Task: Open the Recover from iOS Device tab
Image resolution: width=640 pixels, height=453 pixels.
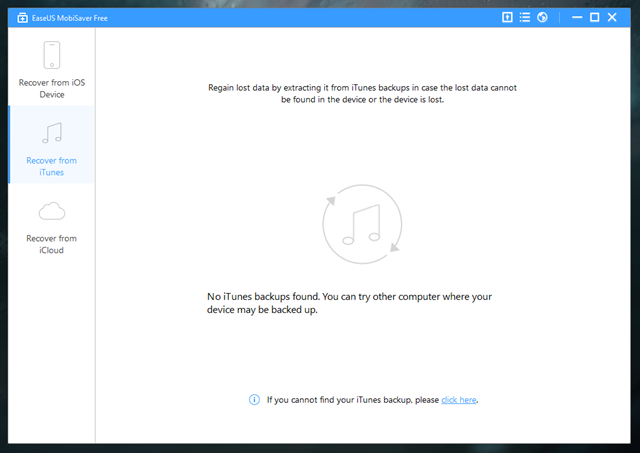Action: coord(52,67)
